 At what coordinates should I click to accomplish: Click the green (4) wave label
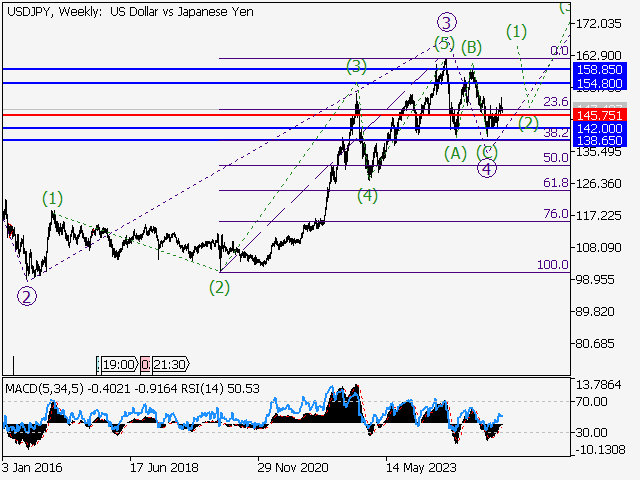pyautogui.click(x=369, y=195)
